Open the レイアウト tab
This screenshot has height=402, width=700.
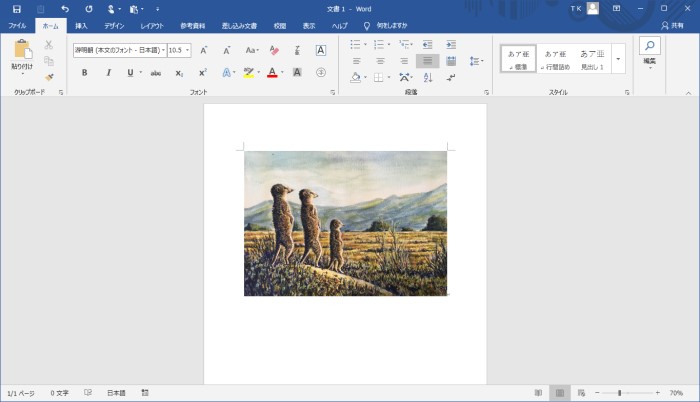coord(152,25)
